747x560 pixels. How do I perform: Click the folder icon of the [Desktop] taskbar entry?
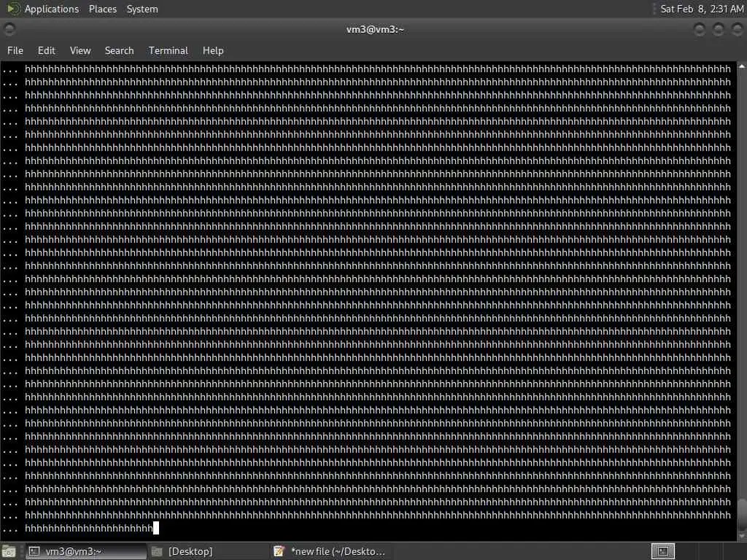[x=157, y=551]
